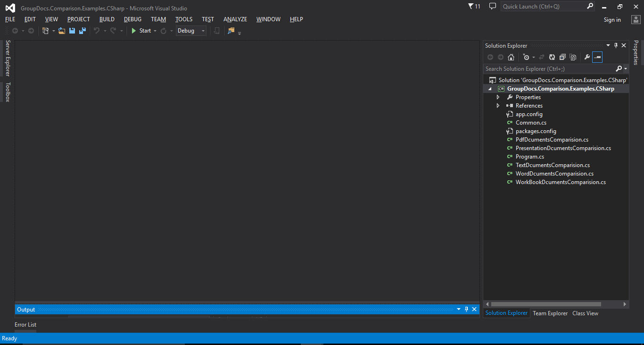
Task: Click the Solution Explorer back arrow
Action: (x=490, y=57)
